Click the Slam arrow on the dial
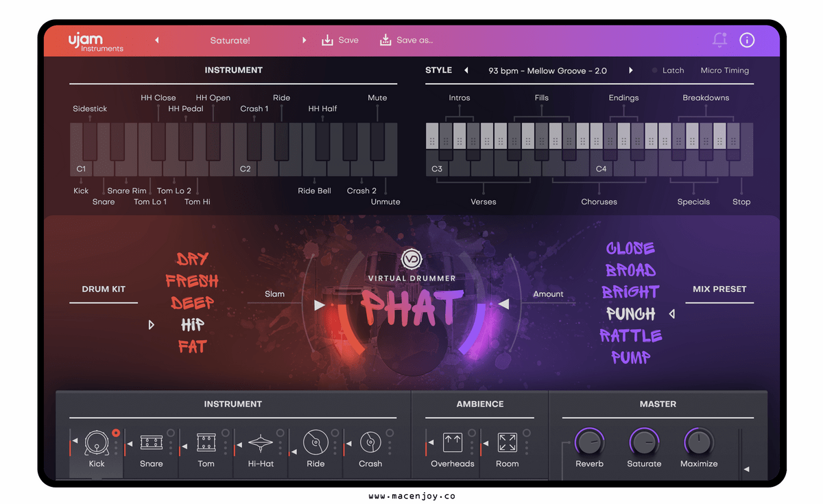Image resolution: width=823 pixels, height=504 pixels. coord(320,304)
